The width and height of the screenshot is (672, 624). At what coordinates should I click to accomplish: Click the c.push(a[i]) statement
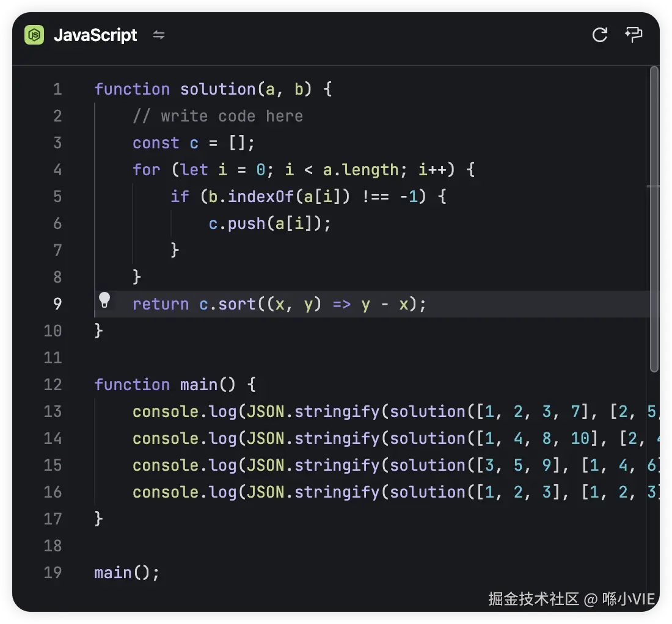coord(269,223)
